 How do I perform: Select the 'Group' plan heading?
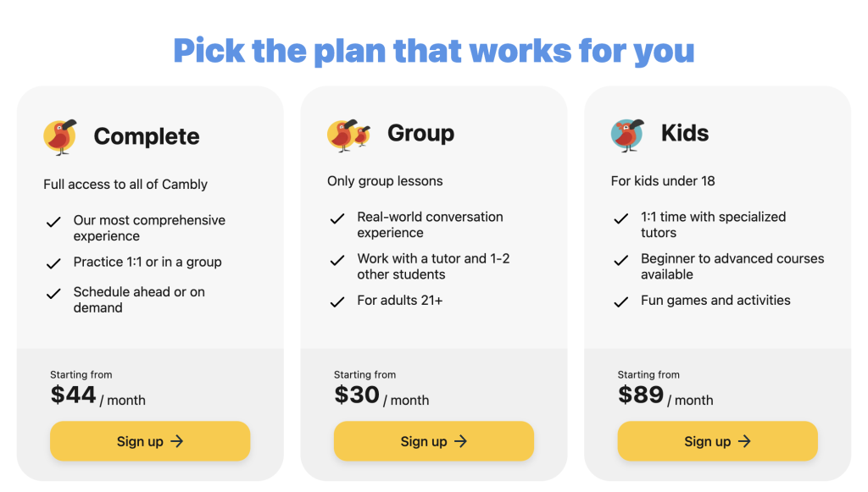pos(420,133)
